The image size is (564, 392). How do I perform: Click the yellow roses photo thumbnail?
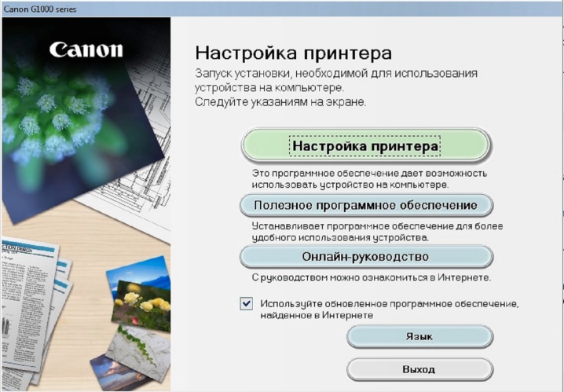tap(141, 306)
